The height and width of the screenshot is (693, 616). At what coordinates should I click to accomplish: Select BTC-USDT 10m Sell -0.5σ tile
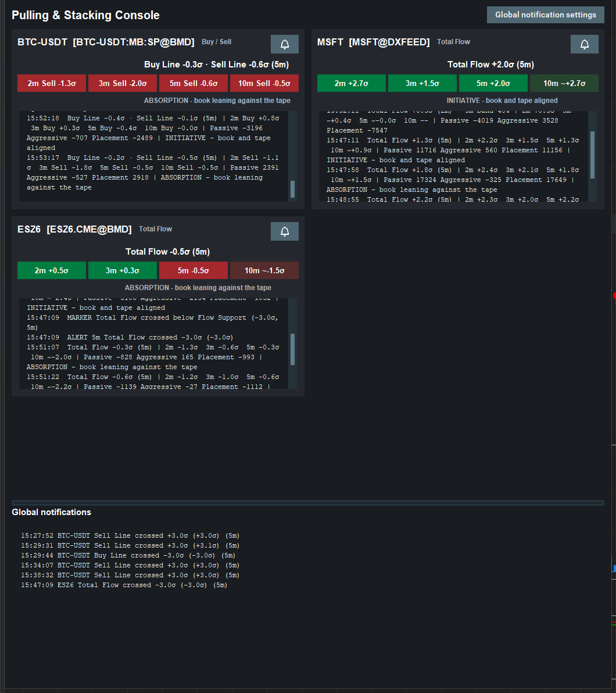(x=264, y=83)
